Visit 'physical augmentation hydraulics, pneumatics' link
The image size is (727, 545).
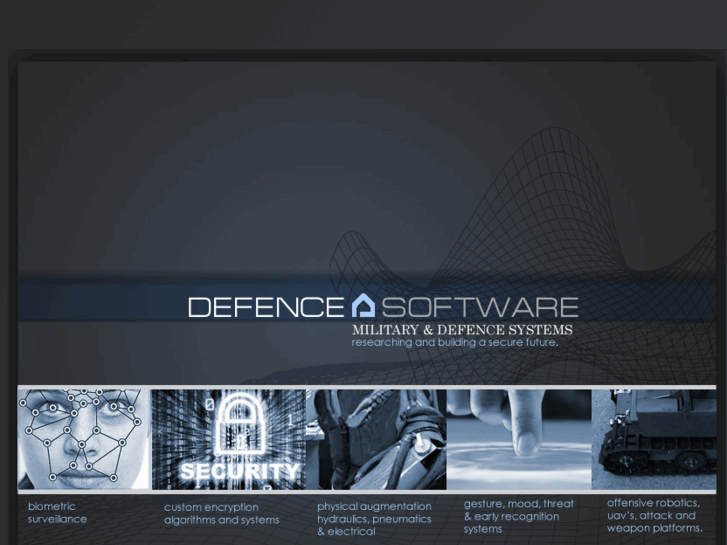pos(375,519)
